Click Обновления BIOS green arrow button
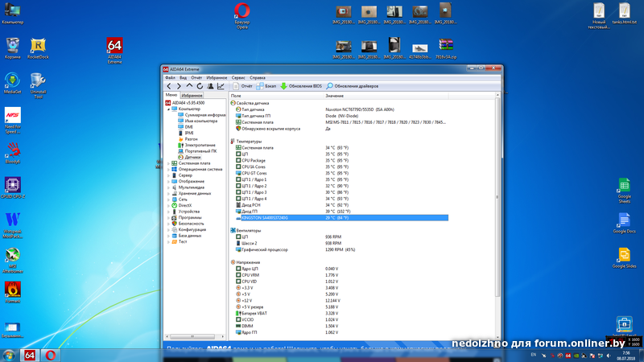Viewport: 644px width, 362px height. [300, 85]
